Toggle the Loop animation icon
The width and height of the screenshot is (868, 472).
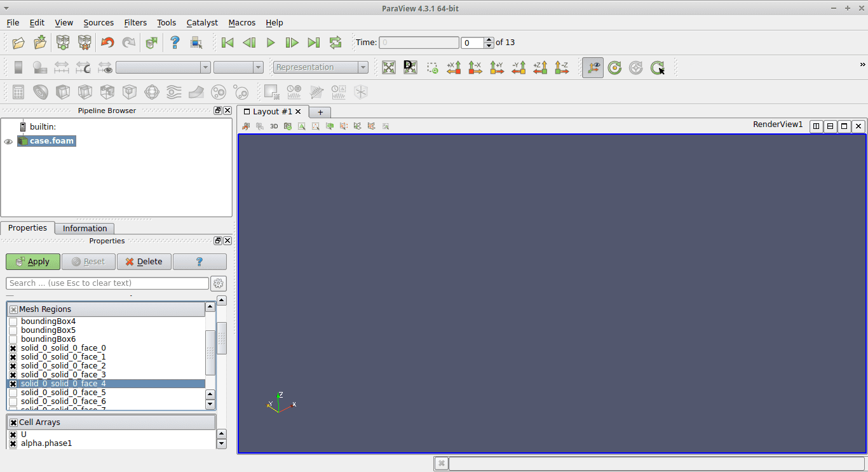coord(336,43)
